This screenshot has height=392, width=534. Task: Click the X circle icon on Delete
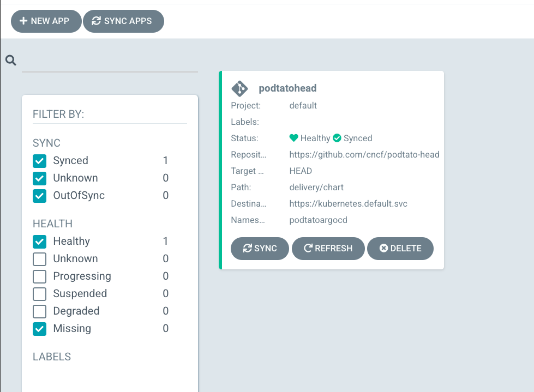click(x=383, y=248)
